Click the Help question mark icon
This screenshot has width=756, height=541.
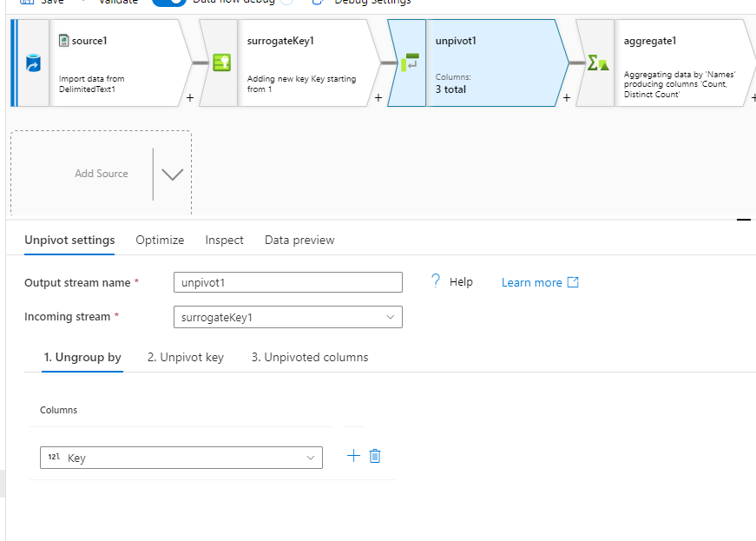[x=436, y=281]
